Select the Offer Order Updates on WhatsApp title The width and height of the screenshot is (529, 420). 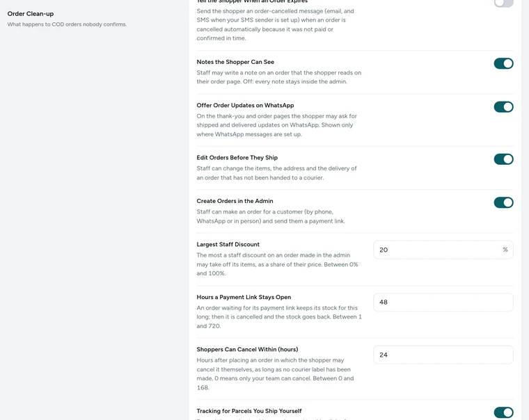pos(245,106)
